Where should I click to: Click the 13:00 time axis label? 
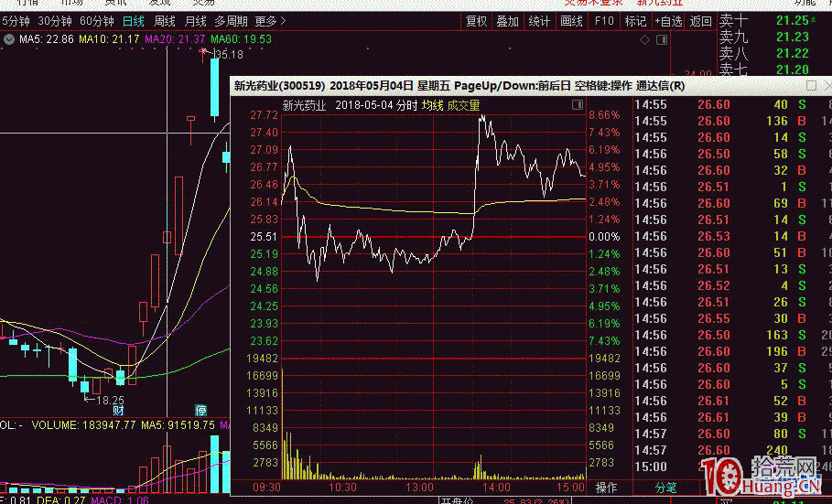click(x=420, y=488)
